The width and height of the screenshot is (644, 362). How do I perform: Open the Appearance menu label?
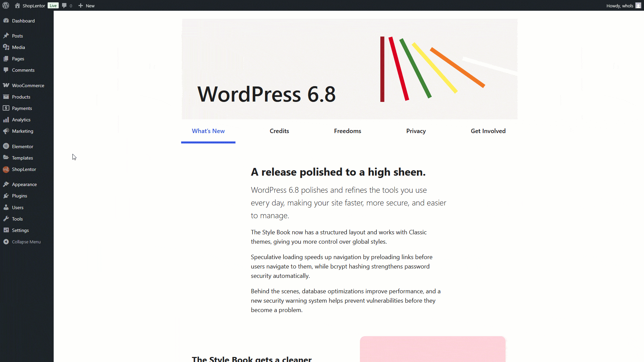(x=24, y=184)
